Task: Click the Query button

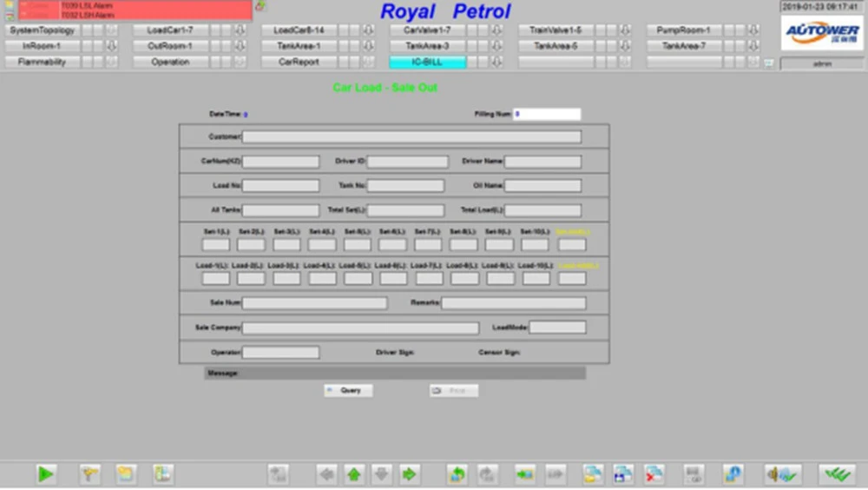Action: tap(348, 390)
